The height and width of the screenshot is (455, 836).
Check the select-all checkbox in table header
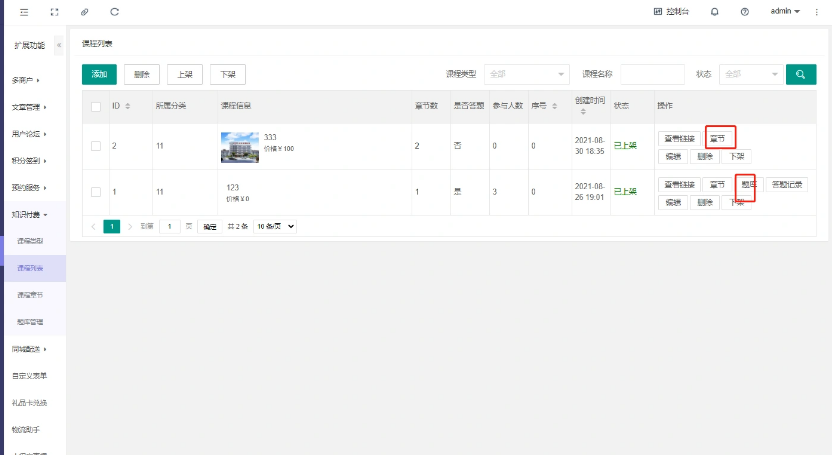pyautogui.click(x=96, y=106)
